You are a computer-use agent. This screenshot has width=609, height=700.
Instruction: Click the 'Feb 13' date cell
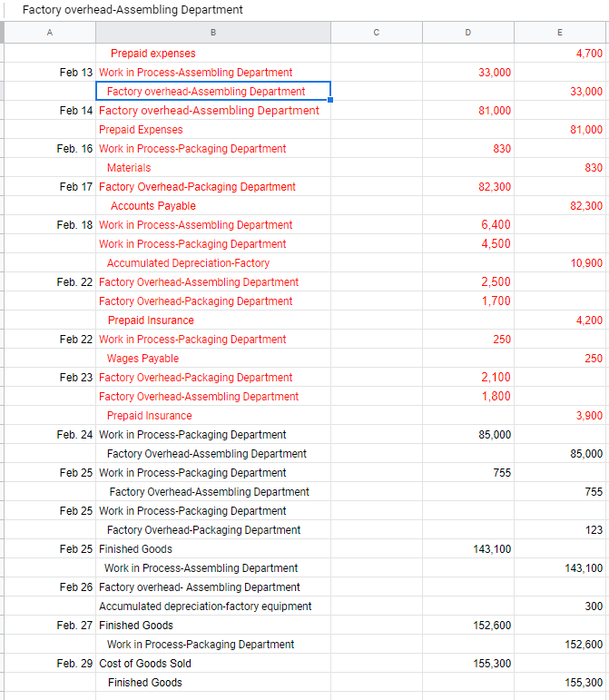[x=50, y=73]
